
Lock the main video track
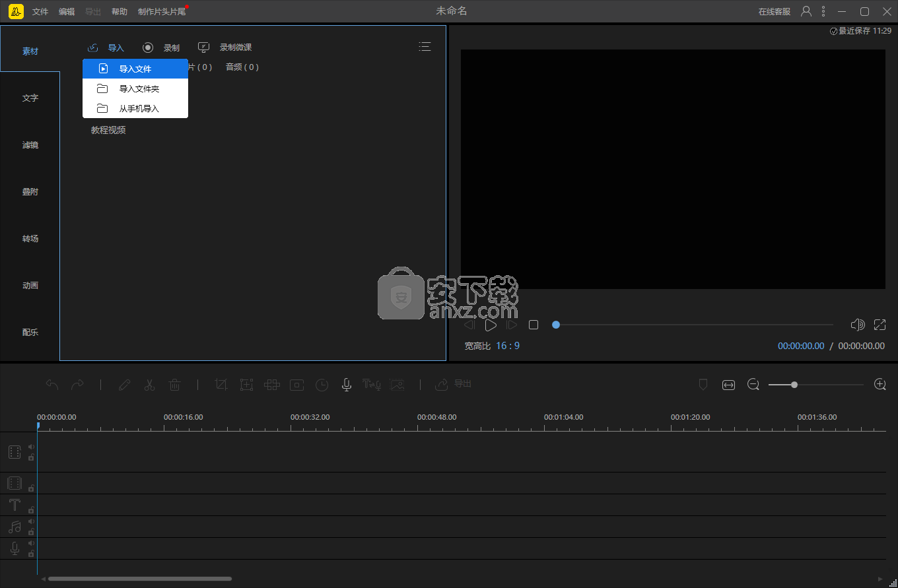pyautogui.click(x=31, y=457)
